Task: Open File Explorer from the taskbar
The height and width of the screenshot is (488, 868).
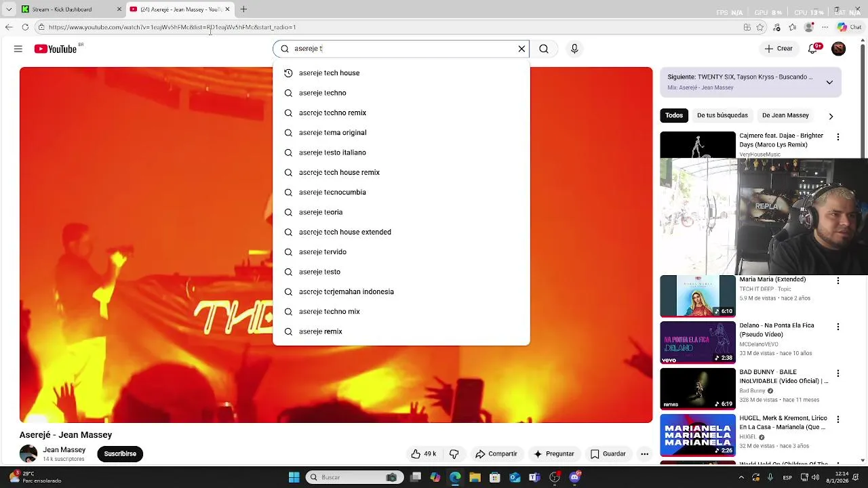Action: 475,477
